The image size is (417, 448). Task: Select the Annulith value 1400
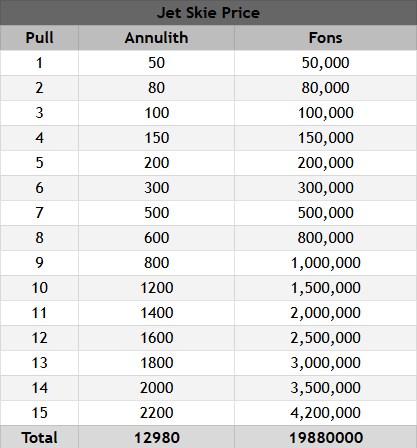[156, 313]
